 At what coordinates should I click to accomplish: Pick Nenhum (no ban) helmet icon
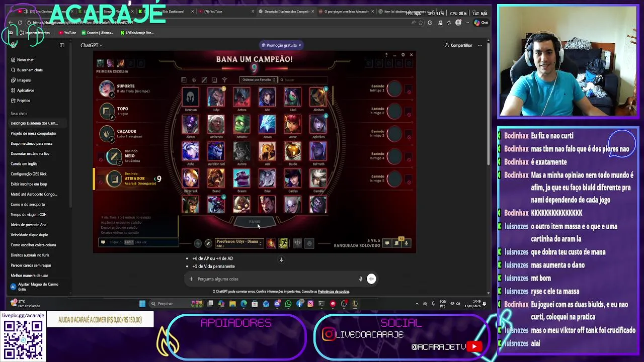[x=191, y=97]
